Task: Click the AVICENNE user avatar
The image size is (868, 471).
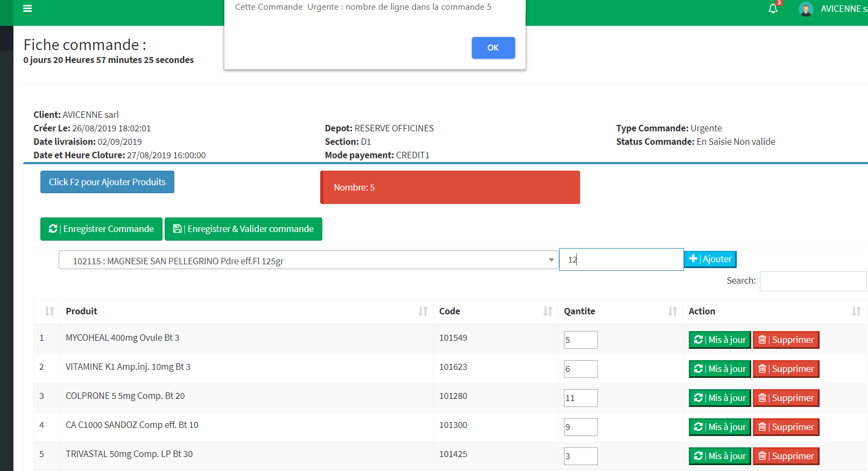Action: pos(806,9)
